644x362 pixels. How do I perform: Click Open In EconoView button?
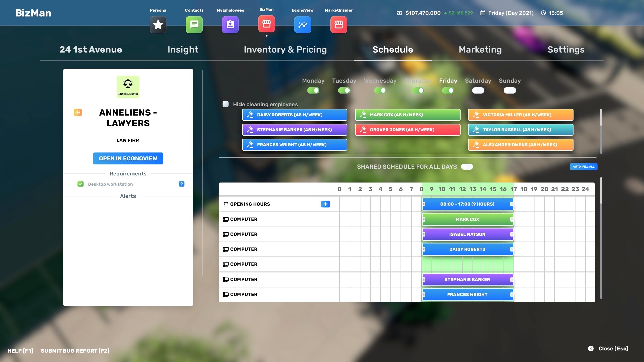coord(128,158)
